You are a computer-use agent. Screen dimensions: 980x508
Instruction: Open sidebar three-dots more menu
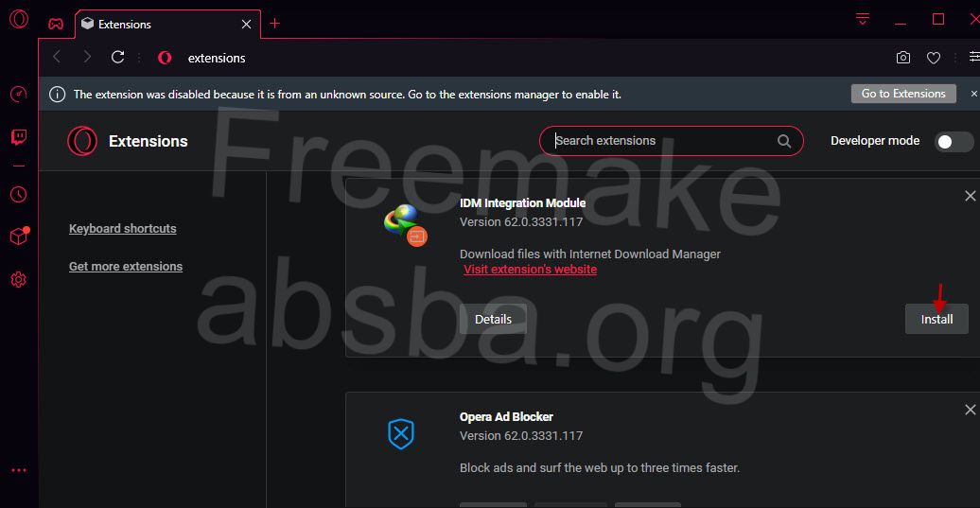tap(19, 470)
